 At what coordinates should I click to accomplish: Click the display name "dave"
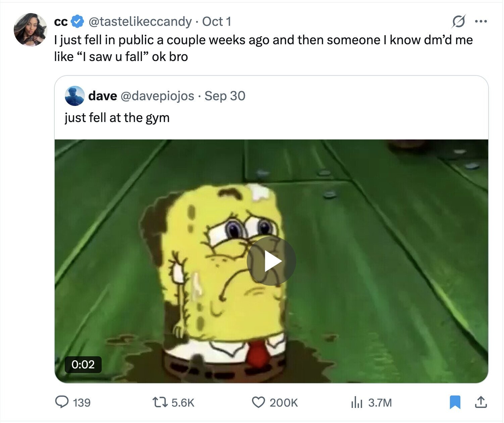[x=102, y=96]
